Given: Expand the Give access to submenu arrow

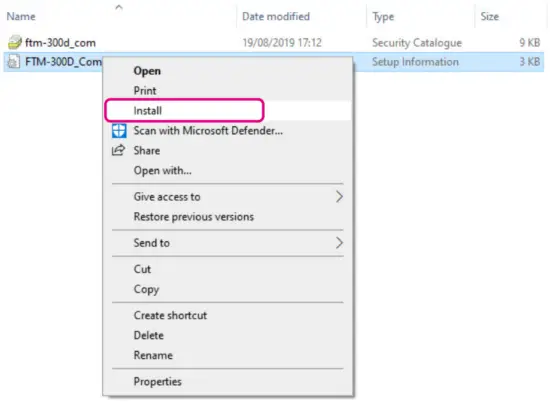Looking at the screenshot, I should click(x=339, y=197).
